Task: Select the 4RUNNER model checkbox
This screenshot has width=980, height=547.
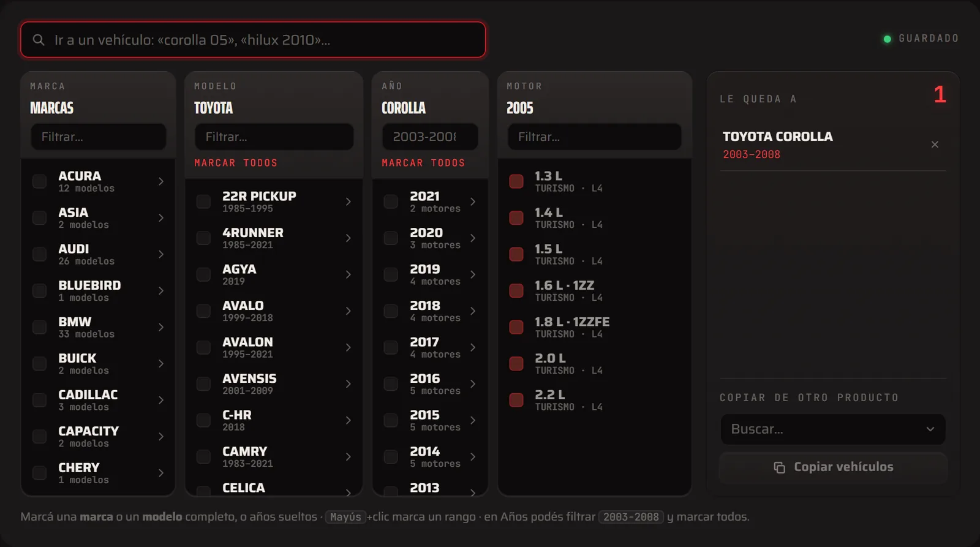Action: [203, 238]
